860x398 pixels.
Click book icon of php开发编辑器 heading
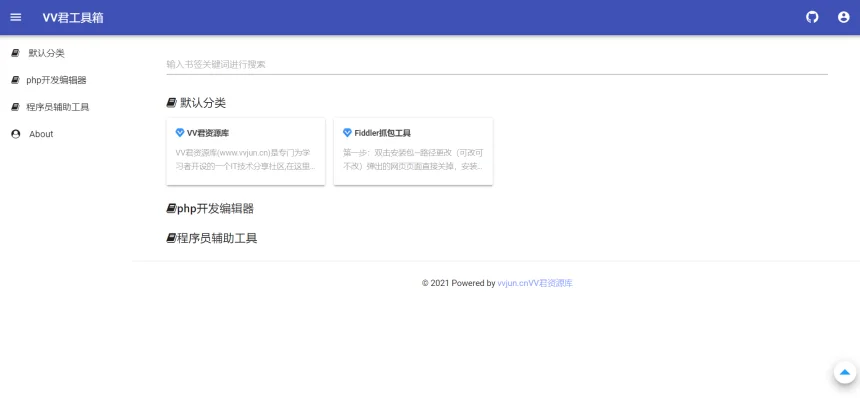point(171,209)
